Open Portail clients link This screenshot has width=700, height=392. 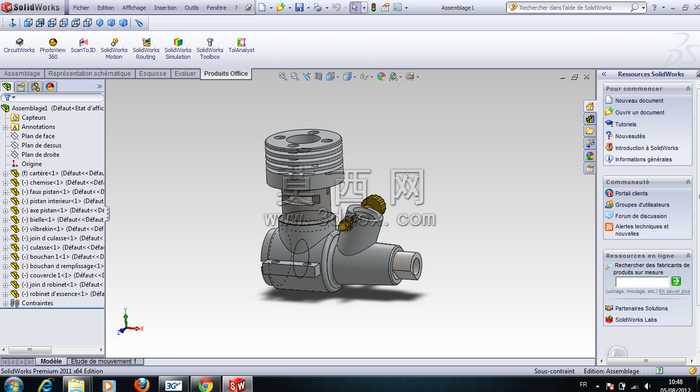[631, 193]
